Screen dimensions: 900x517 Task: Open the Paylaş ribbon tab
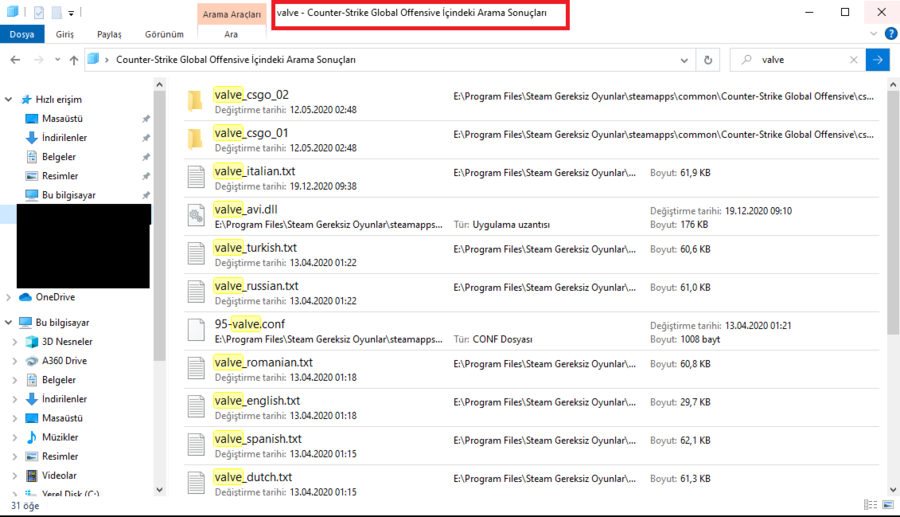(109, 34)
